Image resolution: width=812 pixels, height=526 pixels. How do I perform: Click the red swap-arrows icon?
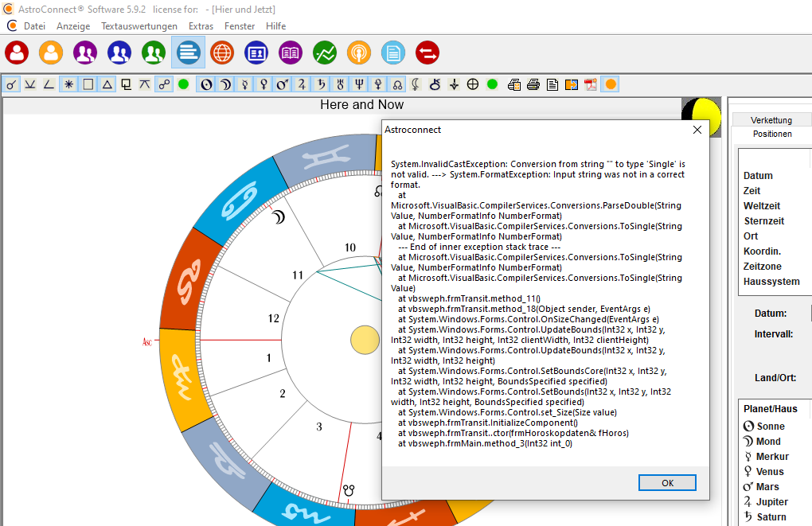(x=427, y=53)
